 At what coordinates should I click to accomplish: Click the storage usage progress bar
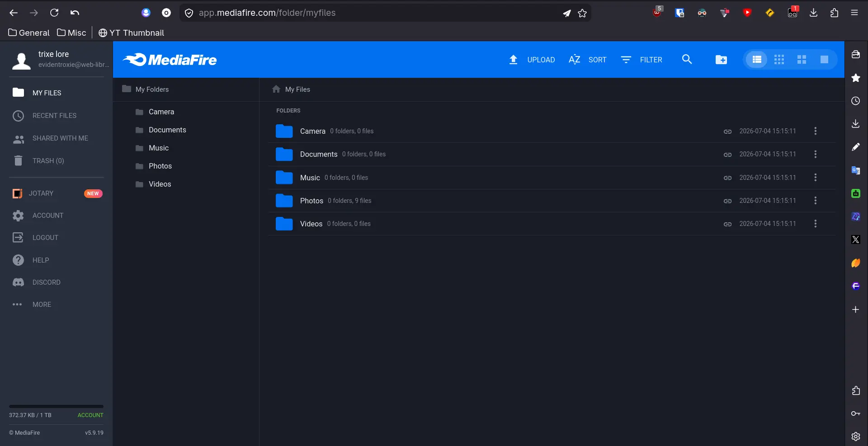[x=56, y=407]
